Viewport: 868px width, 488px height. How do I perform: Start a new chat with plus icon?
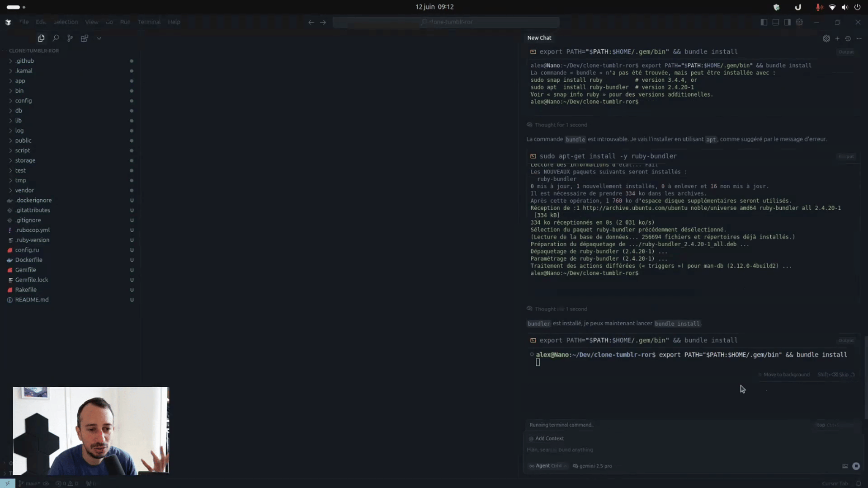pyautogui.click(x=837, y=38)
